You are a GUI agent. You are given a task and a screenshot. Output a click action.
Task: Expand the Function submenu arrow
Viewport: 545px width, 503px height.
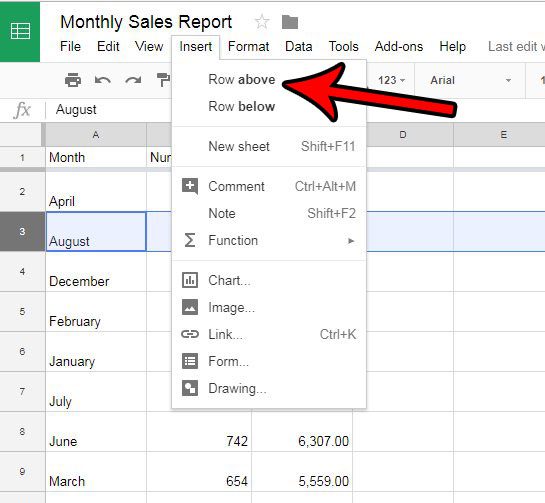[x=351, y=241]
